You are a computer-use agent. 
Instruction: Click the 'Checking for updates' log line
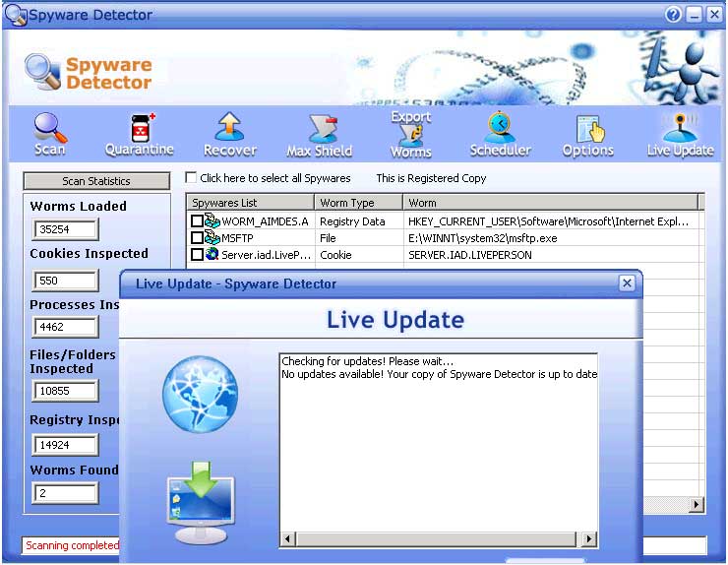pos(367,361)
